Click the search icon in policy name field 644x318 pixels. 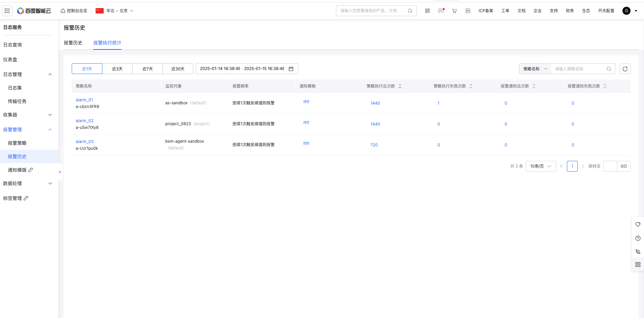pyautogui.click(x=609, y=69)
